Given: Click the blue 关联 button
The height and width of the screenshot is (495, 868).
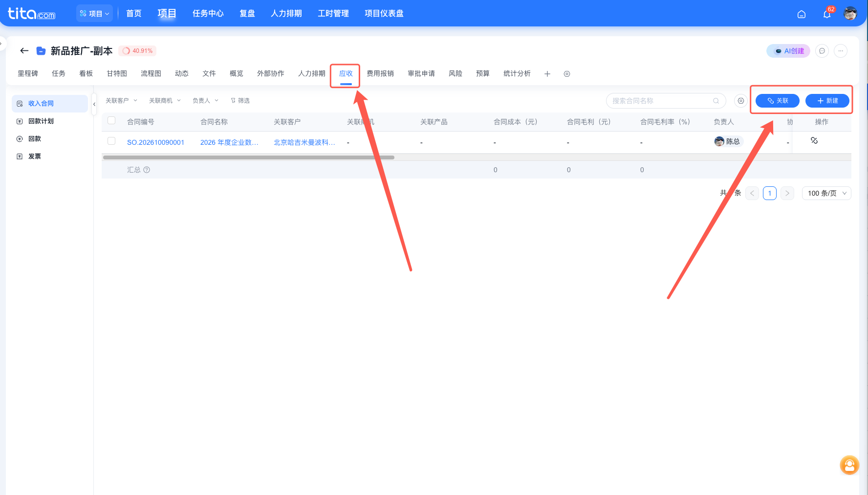Looking at the screenshot, I should point(778,101).
